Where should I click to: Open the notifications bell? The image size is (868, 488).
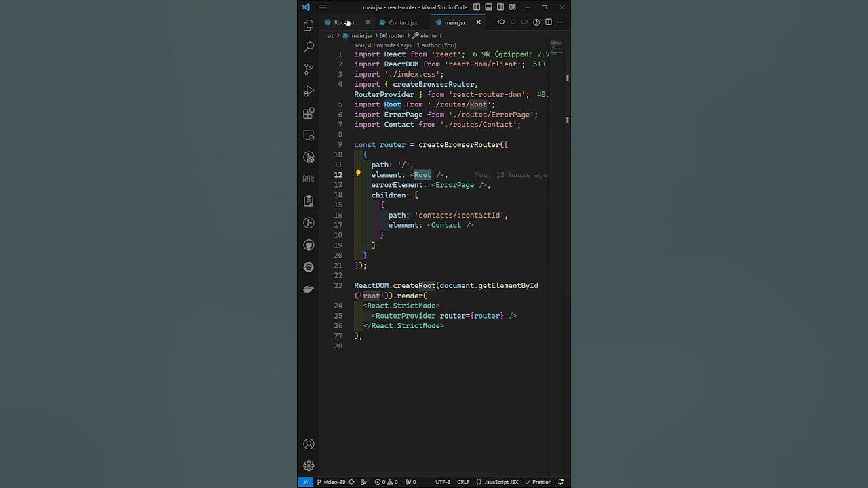click(x=561, y=482)
